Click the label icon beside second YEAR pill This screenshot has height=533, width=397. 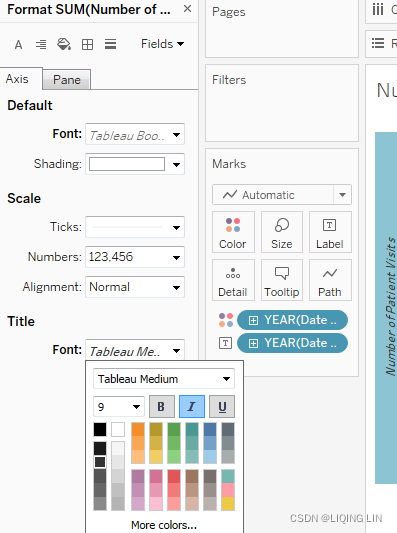[x=225, y=343]
